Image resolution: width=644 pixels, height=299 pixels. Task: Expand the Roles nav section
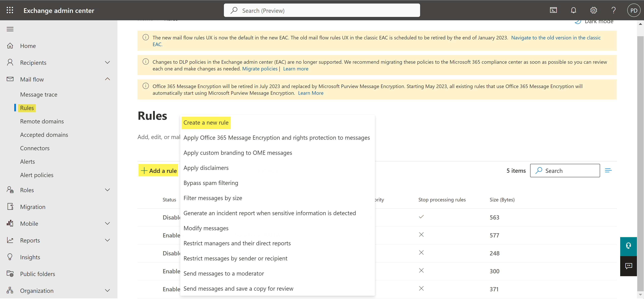click(x=107, y=190)
